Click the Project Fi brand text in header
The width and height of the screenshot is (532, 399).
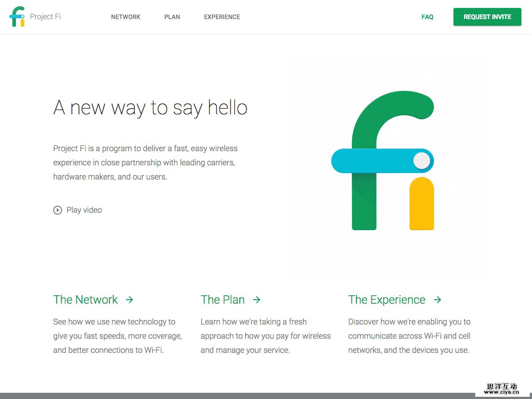click(x=45, y=17)
